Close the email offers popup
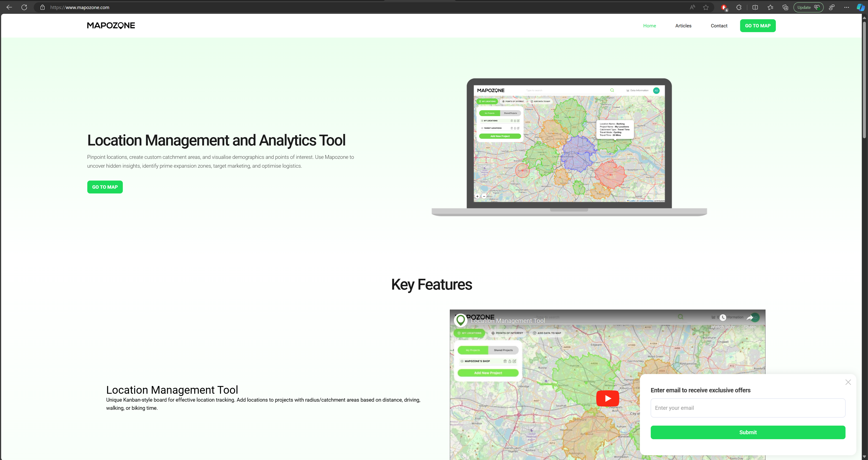Screen dimensions: 868x460 click(848, 382)
